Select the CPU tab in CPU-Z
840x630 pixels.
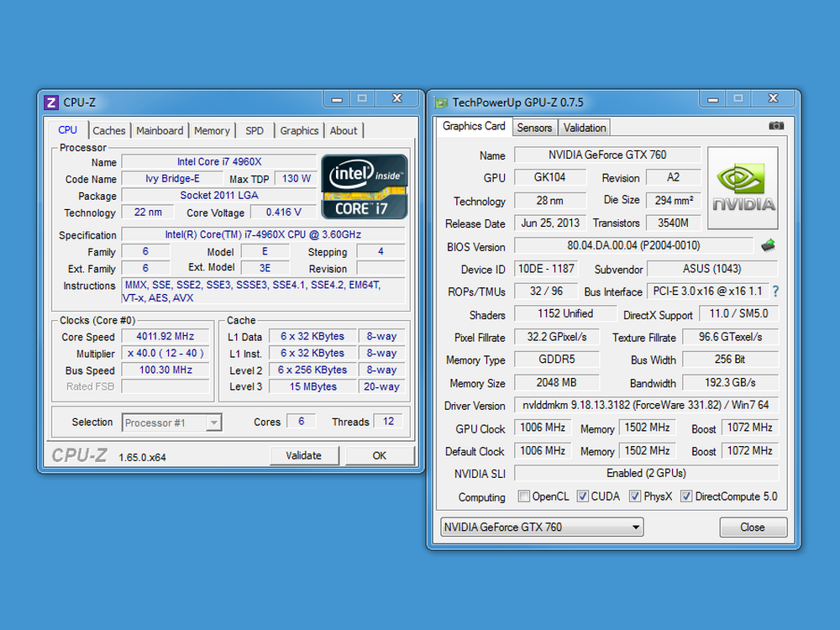pyautogui.click(x=68, y=129)
